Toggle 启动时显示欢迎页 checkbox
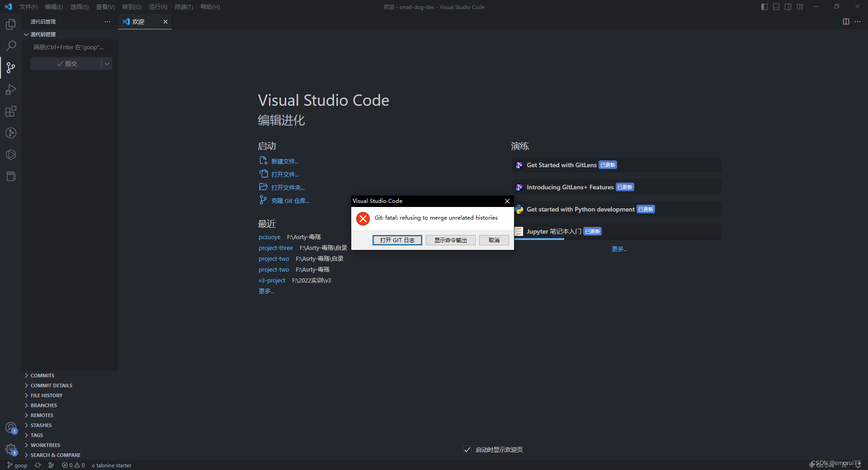The height and width of the screenshot is (470, 868). point(467,450)
